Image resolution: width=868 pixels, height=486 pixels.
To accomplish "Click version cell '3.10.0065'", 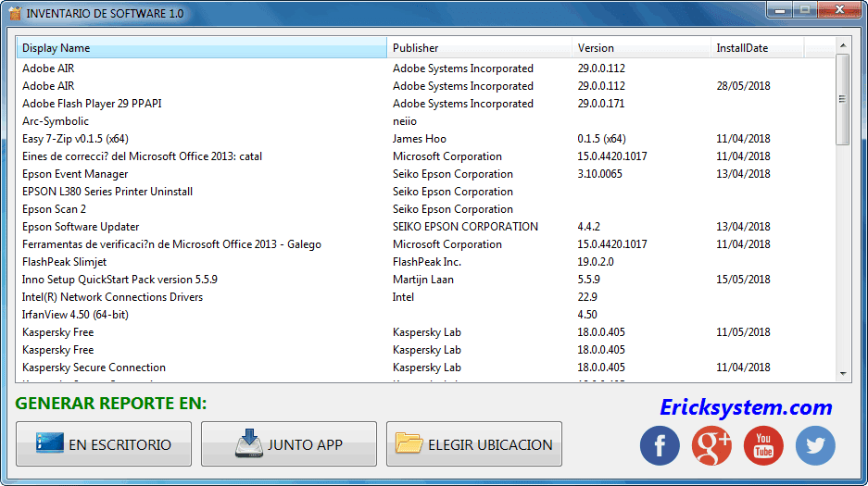I will [x=599, y=174].
